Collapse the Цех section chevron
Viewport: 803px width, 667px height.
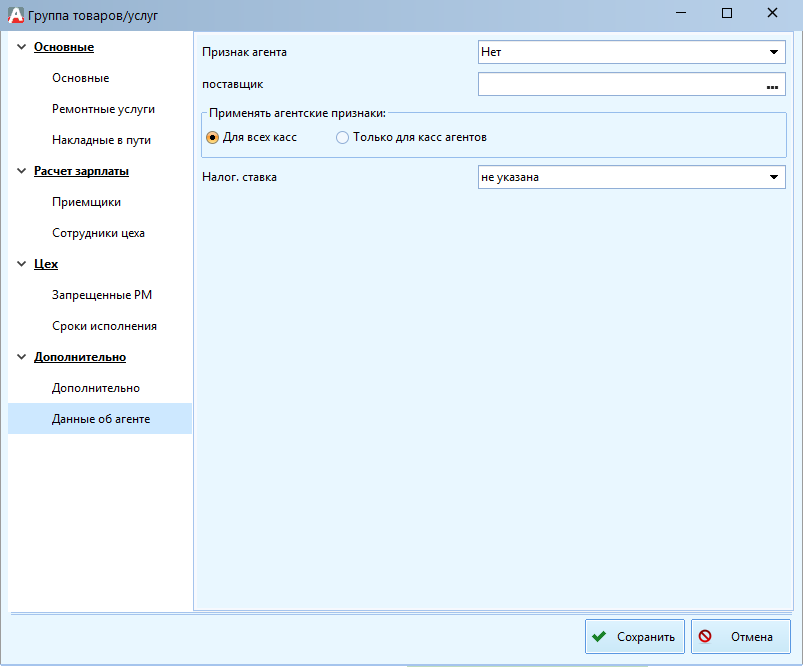point(21,264)
